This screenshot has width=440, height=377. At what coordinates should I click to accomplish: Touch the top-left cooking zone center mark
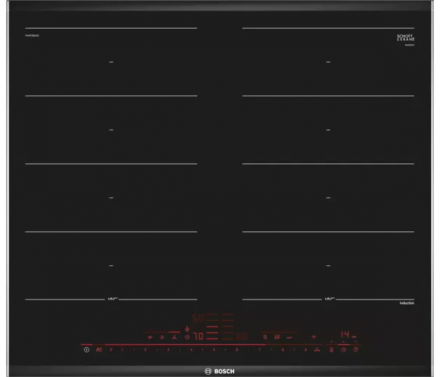(x=111, y=62)
